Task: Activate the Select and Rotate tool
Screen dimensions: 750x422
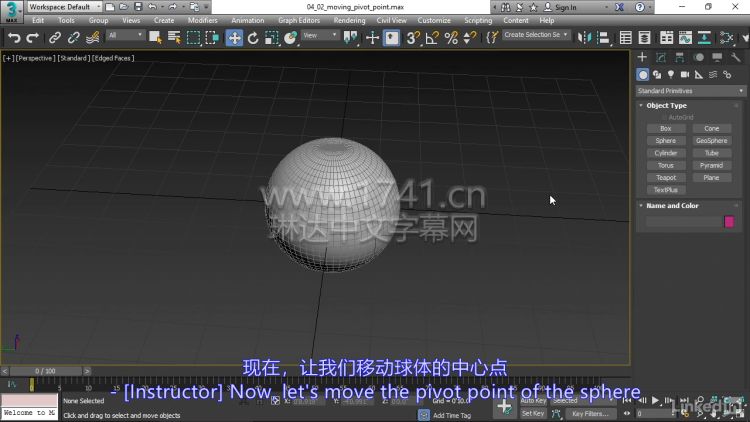Action: pyautogui.click(x=253, y=38)
